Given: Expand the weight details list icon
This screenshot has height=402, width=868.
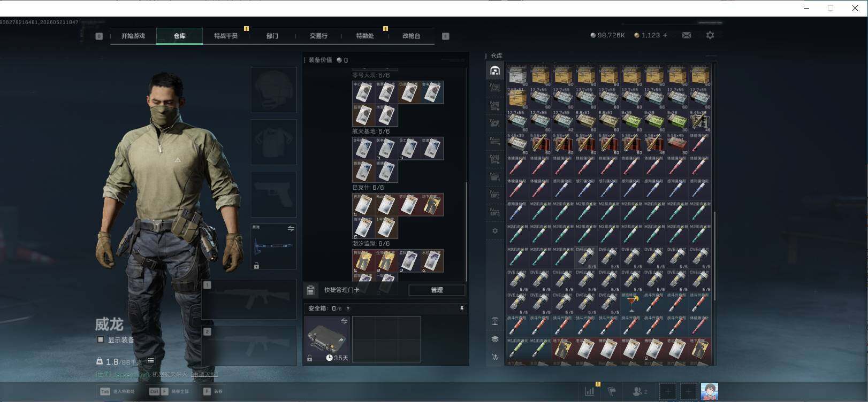Looking at the screenshot, I should point(151,361).
